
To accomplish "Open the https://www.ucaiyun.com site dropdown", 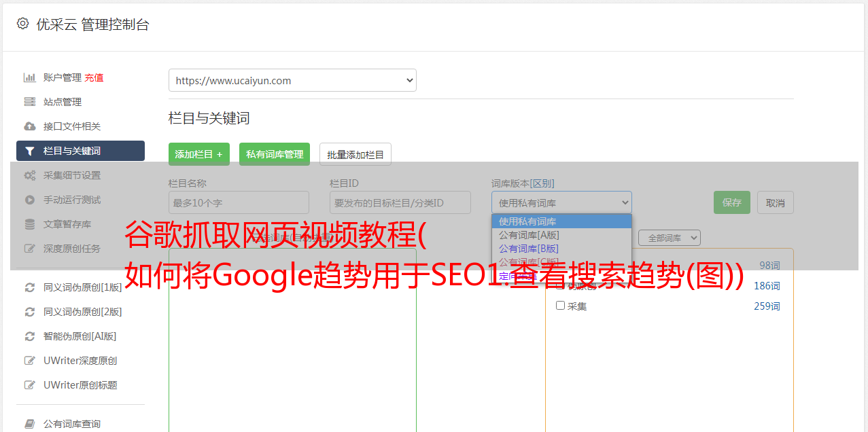I will tap(292, 80).
